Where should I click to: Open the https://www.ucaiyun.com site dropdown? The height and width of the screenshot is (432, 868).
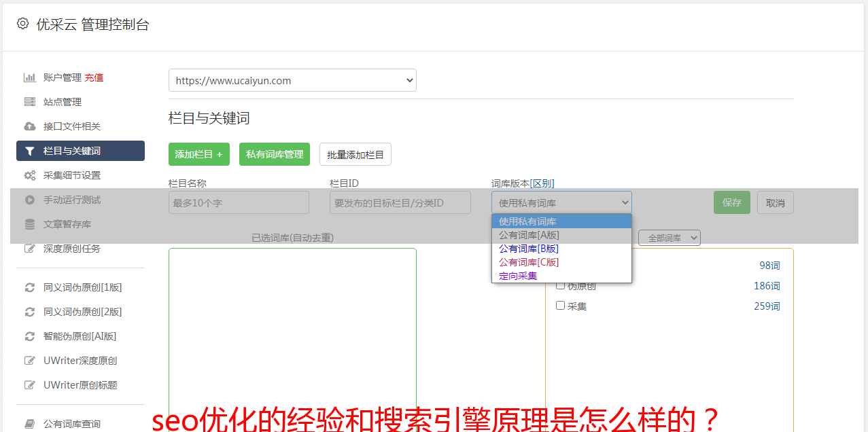tap(292, 80)
